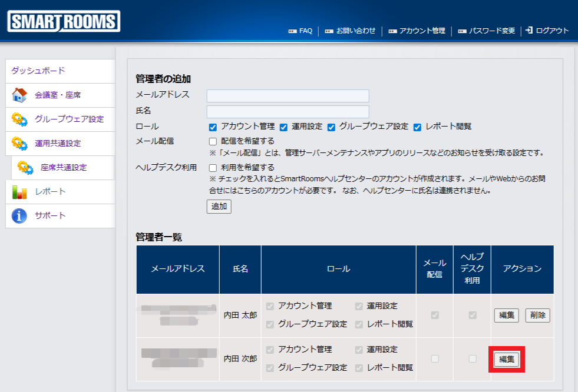Click the SMART ROOMS logo

[64, 21]
